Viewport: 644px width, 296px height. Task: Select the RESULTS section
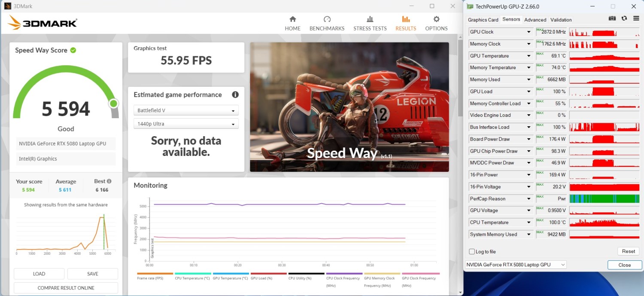click(406, 24)
